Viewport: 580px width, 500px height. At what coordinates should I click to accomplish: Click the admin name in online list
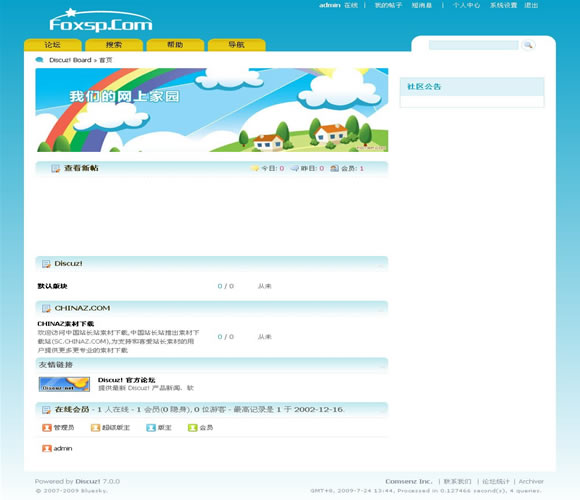63,449
